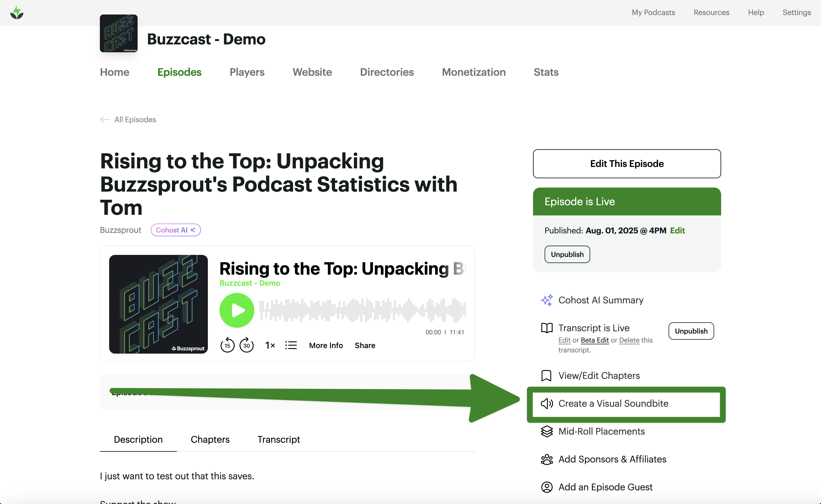
Task: Click the Add Sponsors & Affiliates people icon
Action: coord(547,459)
